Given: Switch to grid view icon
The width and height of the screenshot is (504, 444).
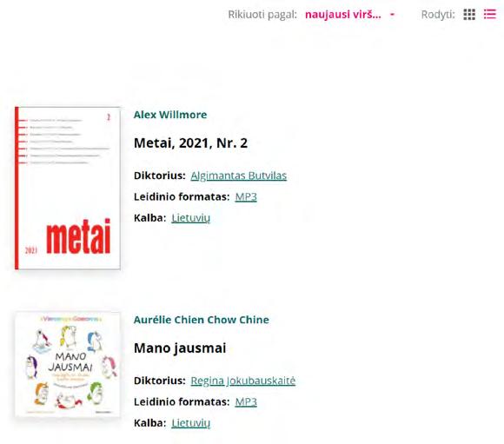Looking at the screenshot, I should (x=469, y=14).
